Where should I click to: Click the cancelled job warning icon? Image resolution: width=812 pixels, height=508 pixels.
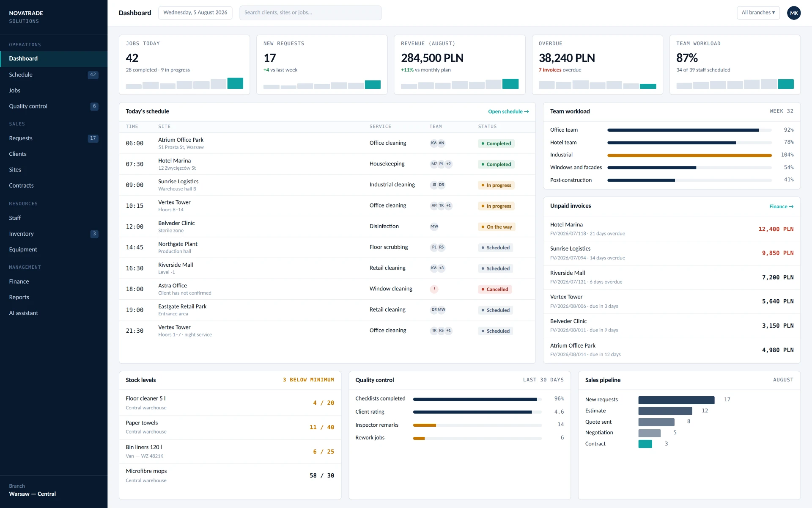tap(434, 289)
